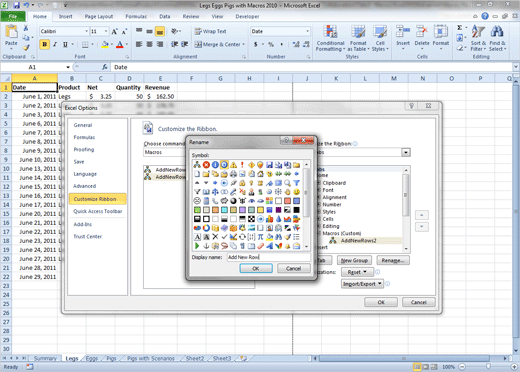520x372 pixels.
Task: Switch to the Formulas ribbon tab
Action: coord(136,16)
